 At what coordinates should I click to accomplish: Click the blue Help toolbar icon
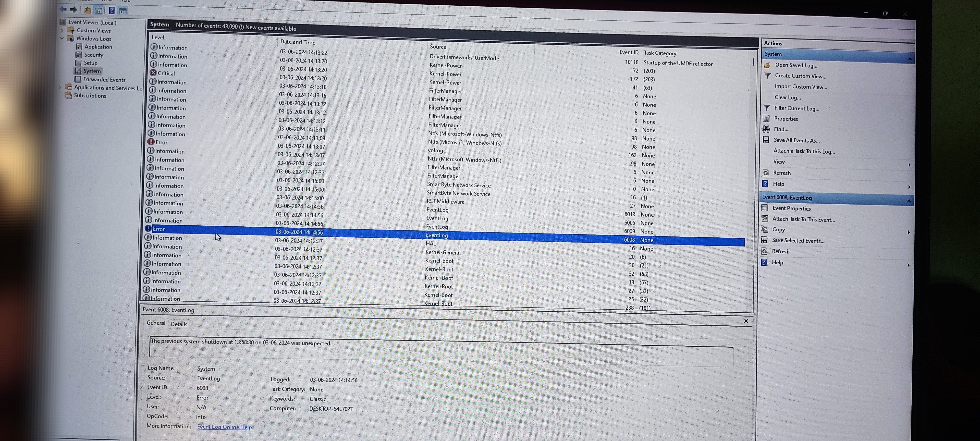[x=112, y=10]
